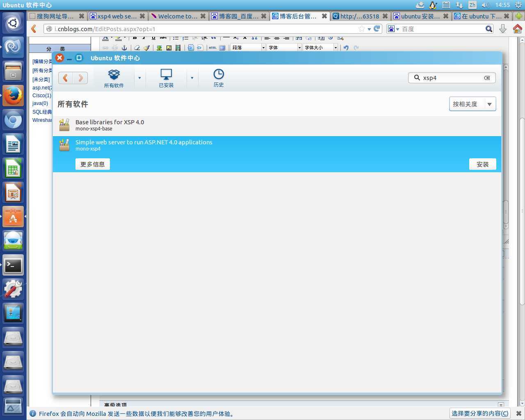Click the Firefox back arrow
The height and width of the screenshot is (420, 525).
[34, 29]
